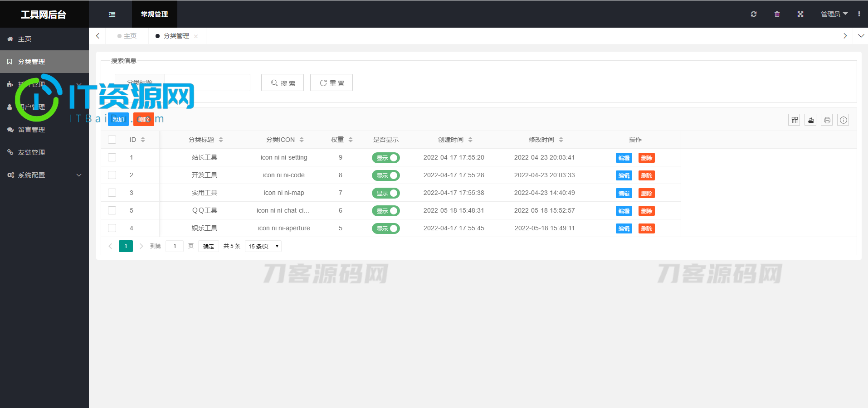Toggle 显示 switch for 娱乐工具

pyautogui.click(x=386, y=228)
